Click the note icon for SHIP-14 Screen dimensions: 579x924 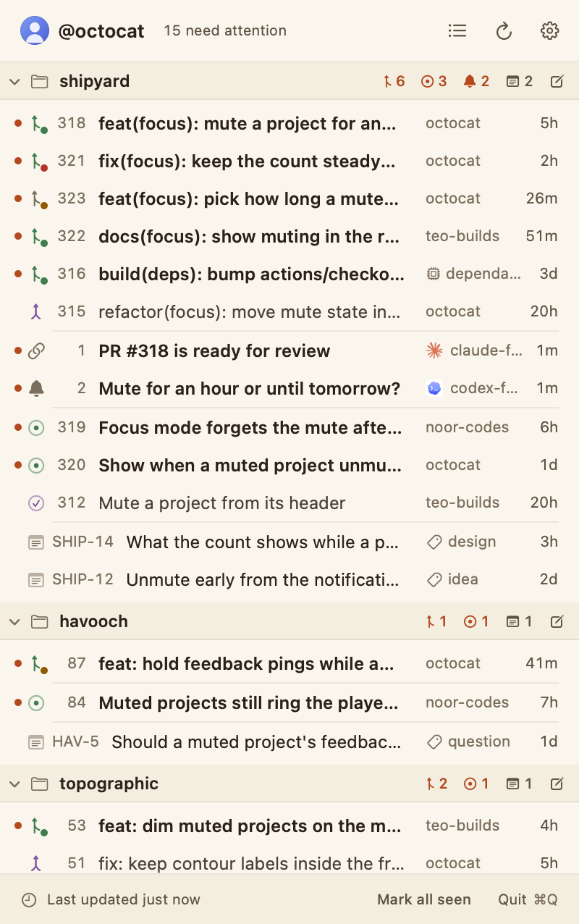pos(35,542)
